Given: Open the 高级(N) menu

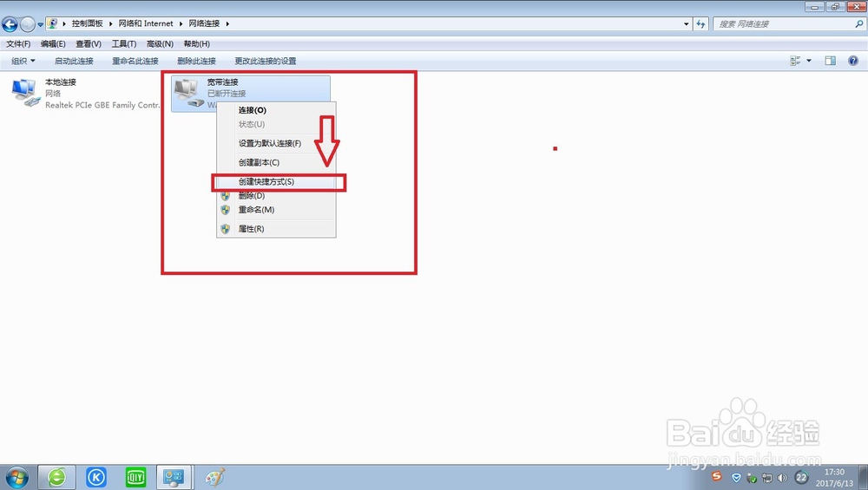Looking at the screenshot, I should pos(160,43).
